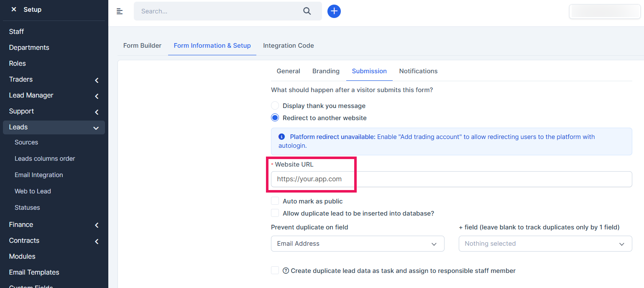Click the info icon in platform redirect notice
Viewport: 644px width, 288px height.
pyautogui.click(x=282, y=137)
